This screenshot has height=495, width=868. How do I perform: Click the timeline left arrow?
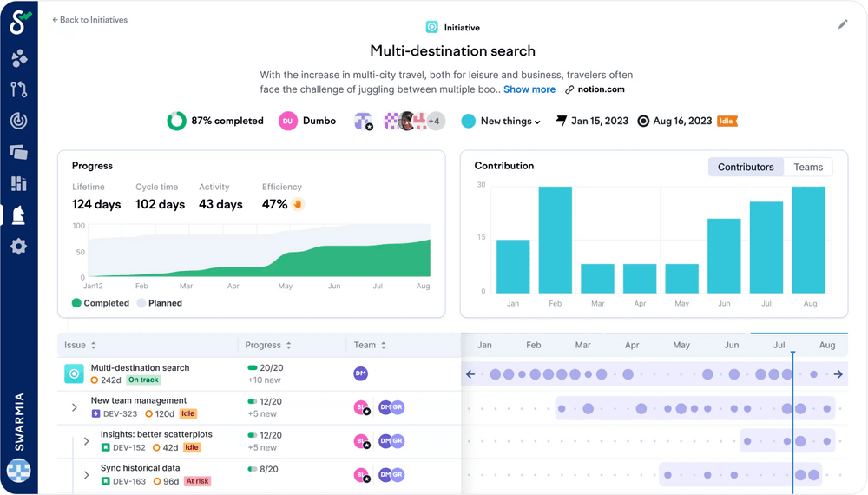coord(470,374)
